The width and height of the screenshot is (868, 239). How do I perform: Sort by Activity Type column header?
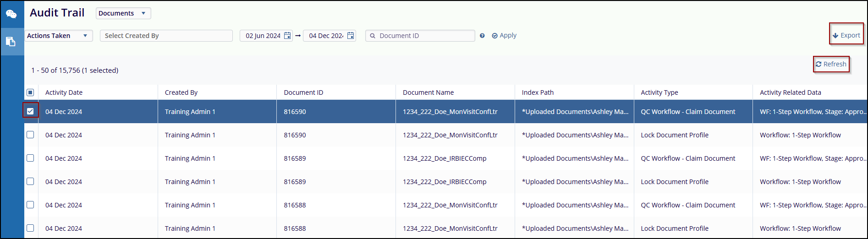pyautogui.click(x=659, y=92)
